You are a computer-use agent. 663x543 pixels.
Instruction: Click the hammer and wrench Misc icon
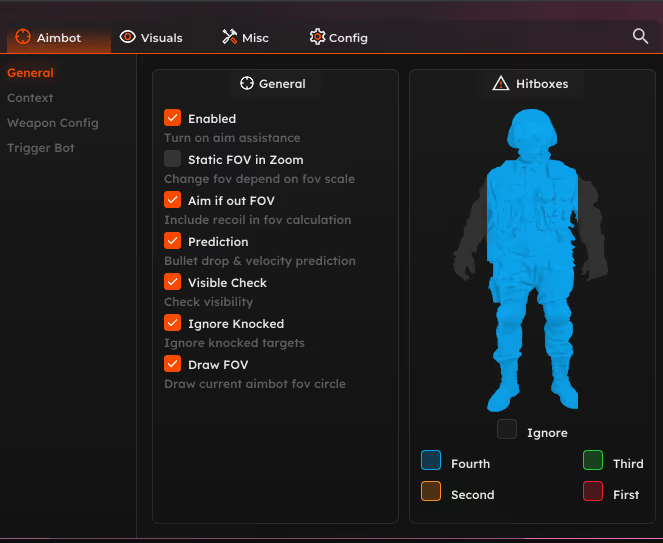(x=229, y=37)
